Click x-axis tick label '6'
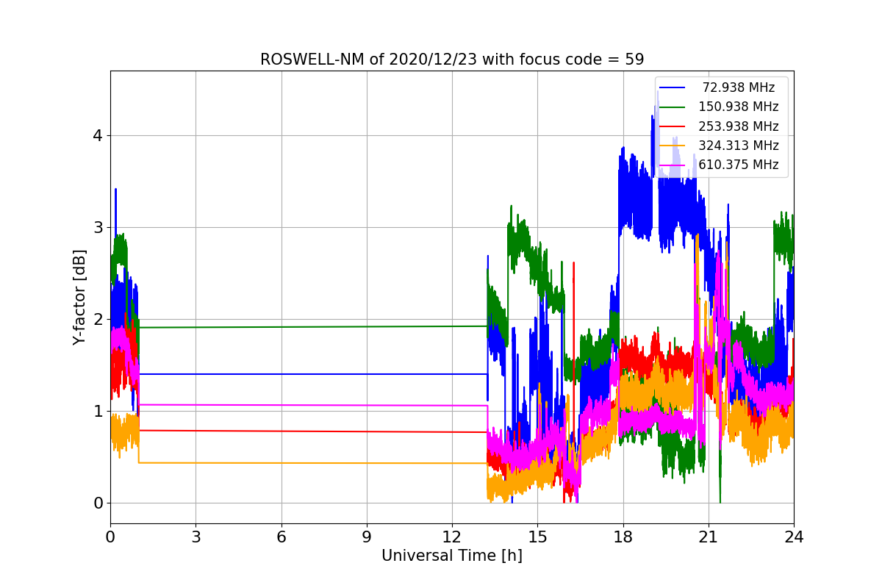 click(281, 537)
